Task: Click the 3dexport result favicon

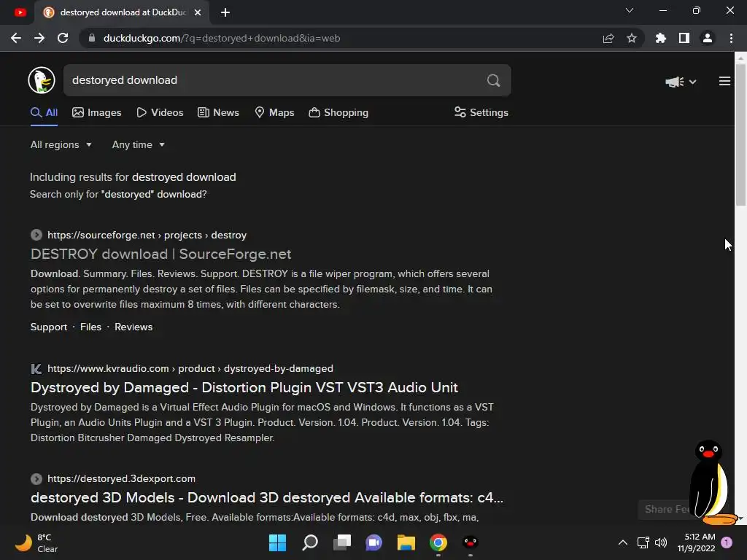Action: pyautogui.click(x=36, y=478)
